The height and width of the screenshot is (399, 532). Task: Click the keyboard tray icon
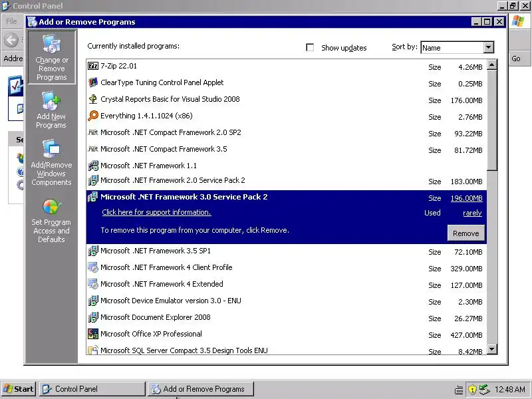coord(459,390)
